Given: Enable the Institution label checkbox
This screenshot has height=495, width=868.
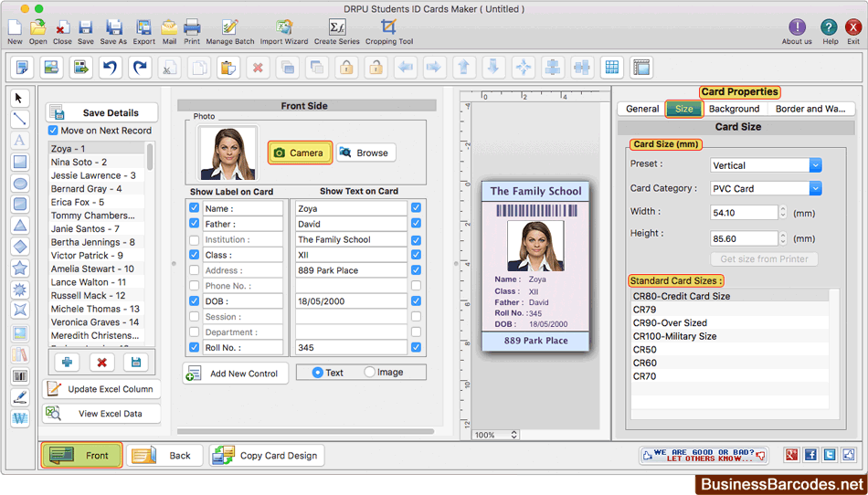Looking at the screenshot, I should click(194, 240).
